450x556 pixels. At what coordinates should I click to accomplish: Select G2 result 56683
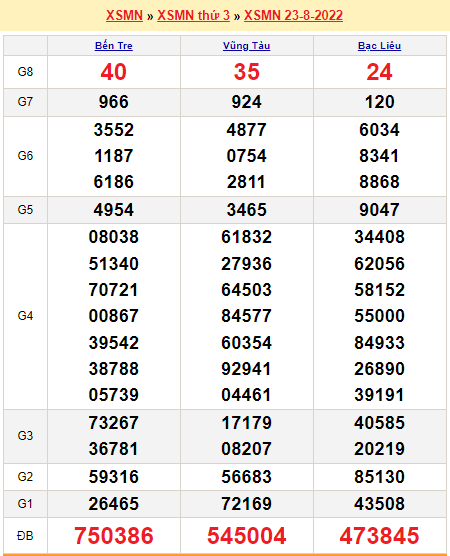(x=246, y=477)
